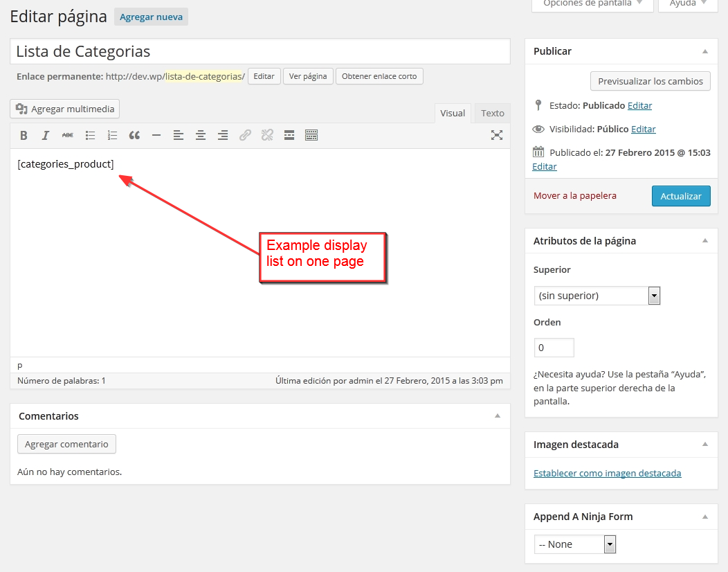Viewport: 728px width, 572px height.
Task: Toggle Bold formatting in editor toolbar
Action: pos(24,135)
